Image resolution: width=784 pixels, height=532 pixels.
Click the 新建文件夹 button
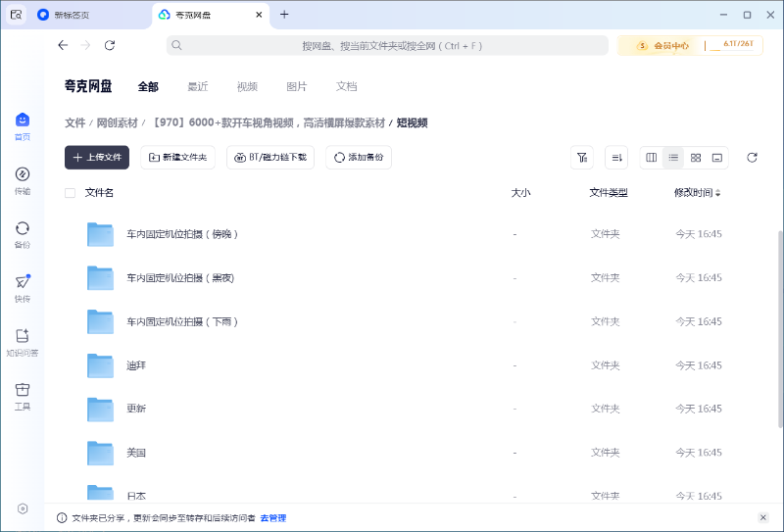(x=177, y=158)
